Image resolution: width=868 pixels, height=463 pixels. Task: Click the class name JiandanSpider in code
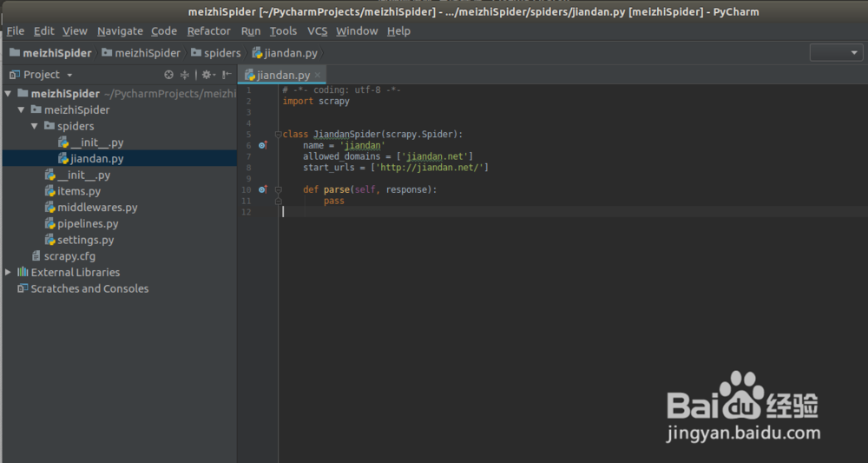346,134
